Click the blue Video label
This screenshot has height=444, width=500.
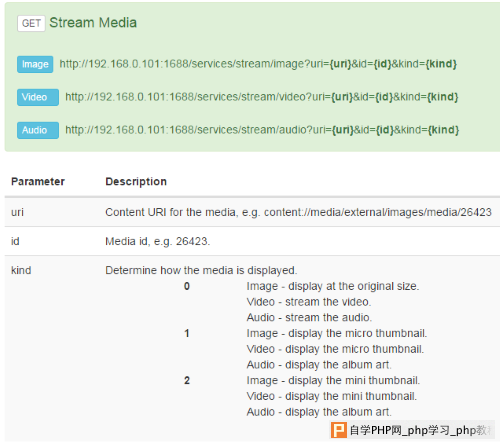click(x=38, y=97)
